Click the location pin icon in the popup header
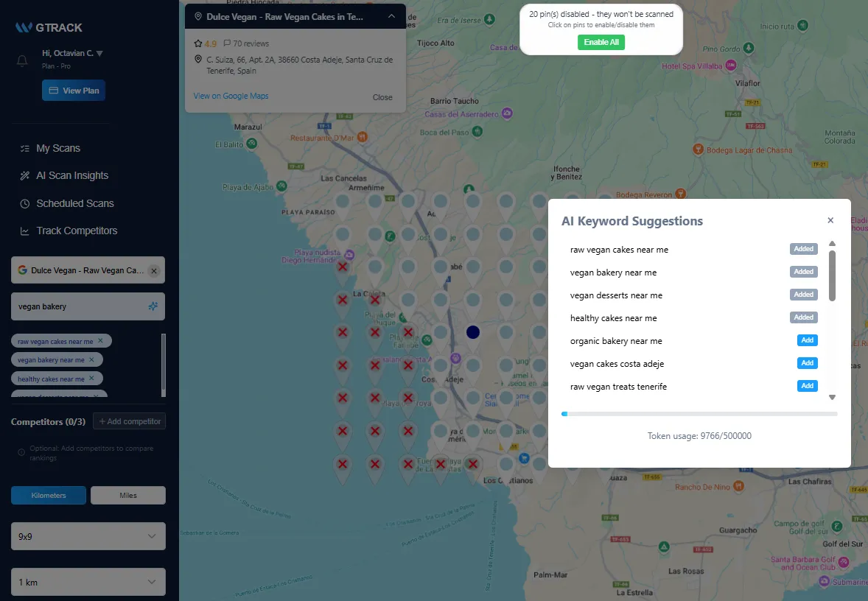Screen dimensions: 868x601 tap(197, 15)
